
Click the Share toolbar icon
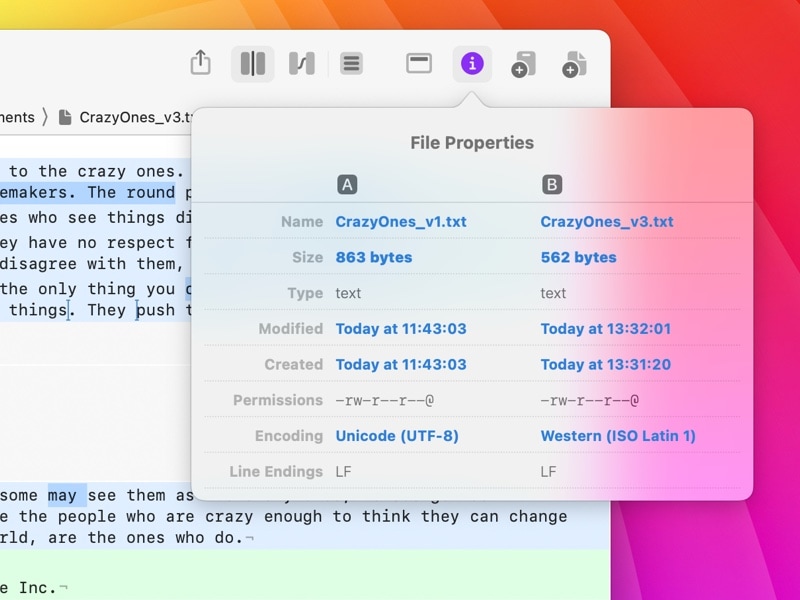tap(201, 63)
